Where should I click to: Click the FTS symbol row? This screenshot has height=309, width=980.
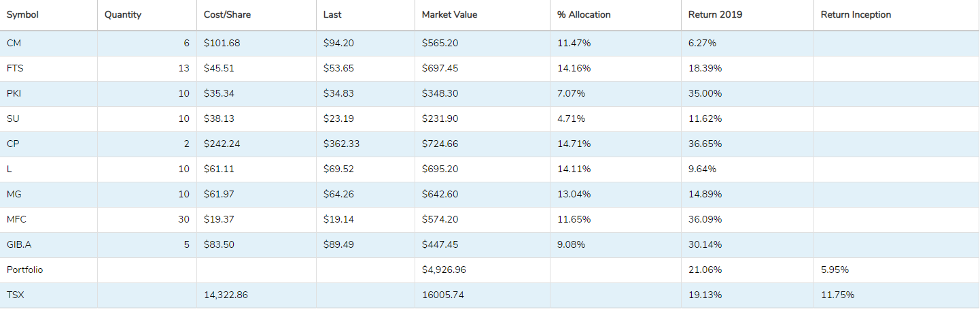(15, 68)
